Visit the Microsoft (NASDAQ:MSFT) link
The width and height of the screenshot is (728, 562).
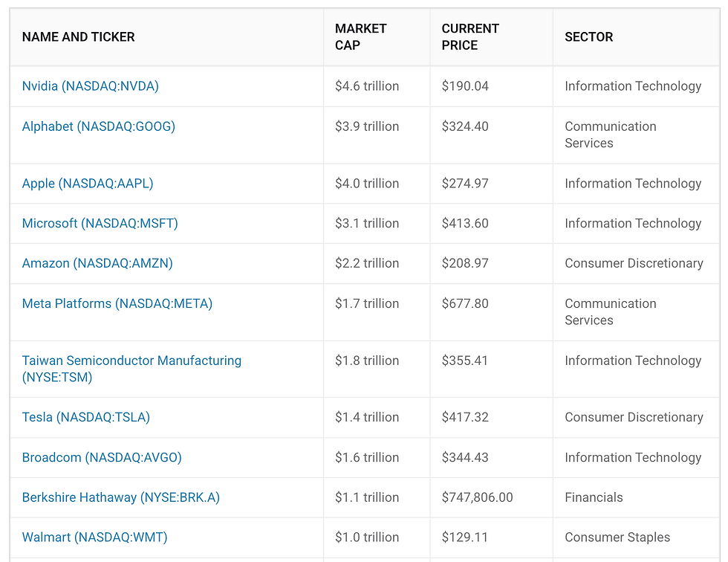(100, 224)
